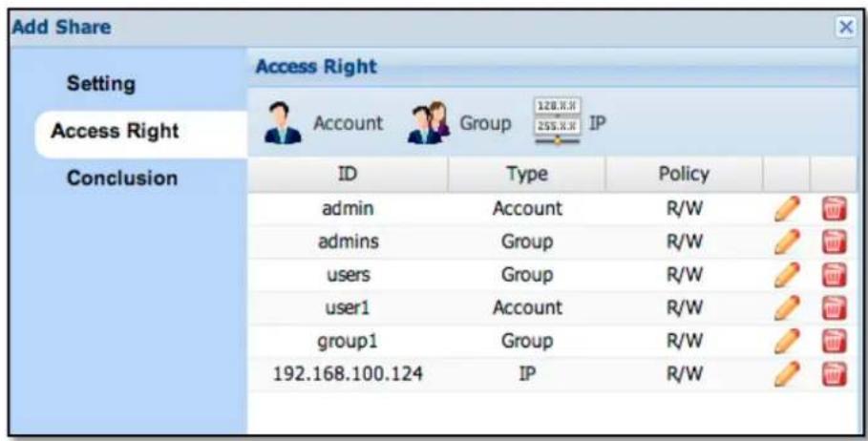Select the 192.168.100.124 ID cell

point(348,374)
